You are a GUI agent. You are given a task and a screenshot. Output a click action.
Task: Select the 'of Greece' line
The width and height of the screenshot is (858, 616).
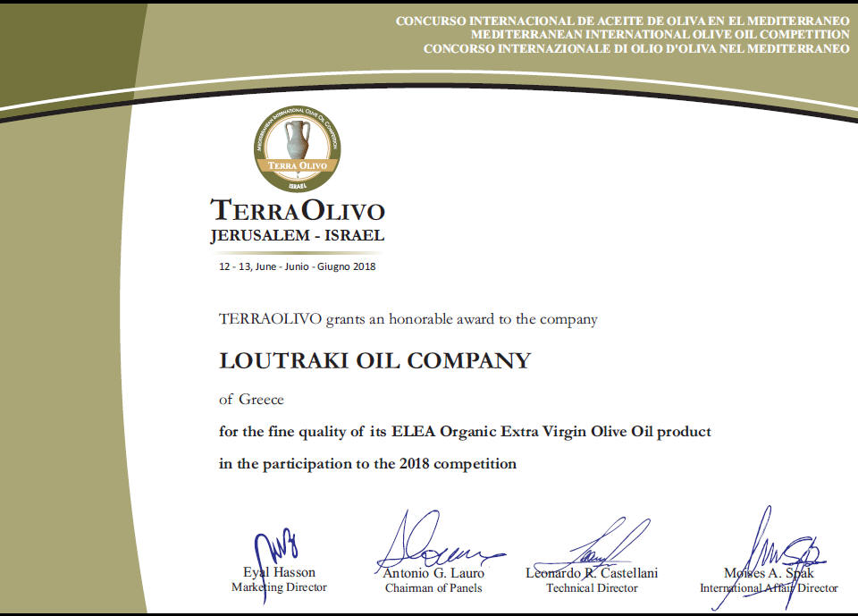pos(251,400)
